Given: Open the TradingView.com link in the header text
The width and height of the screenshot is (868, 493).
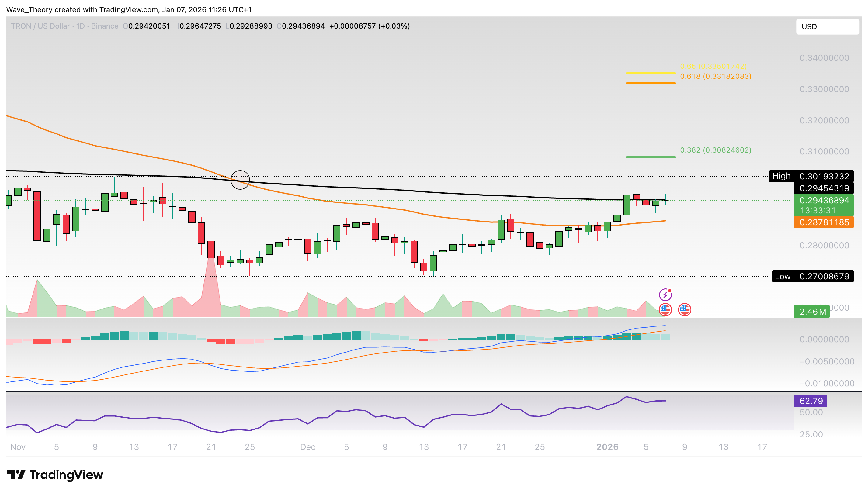Looking at the screenshot, I should pyautogui.click(x=125, y=10).
